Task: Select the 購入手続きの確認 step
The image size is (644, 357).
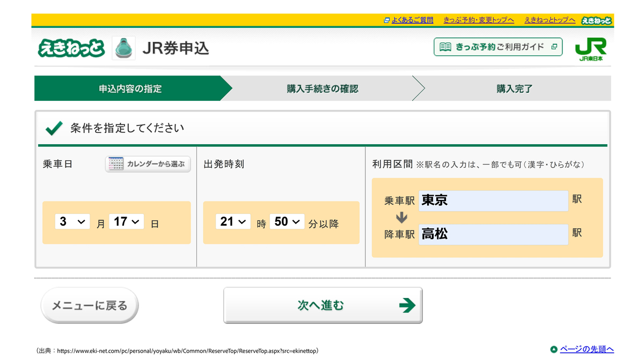Action: [322, 88]
